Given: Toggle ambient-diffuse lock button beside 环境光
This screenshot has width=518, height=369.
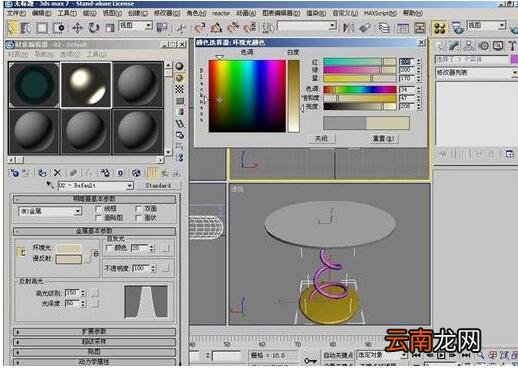Looking at the screenshot, I should tap(21, 252).
